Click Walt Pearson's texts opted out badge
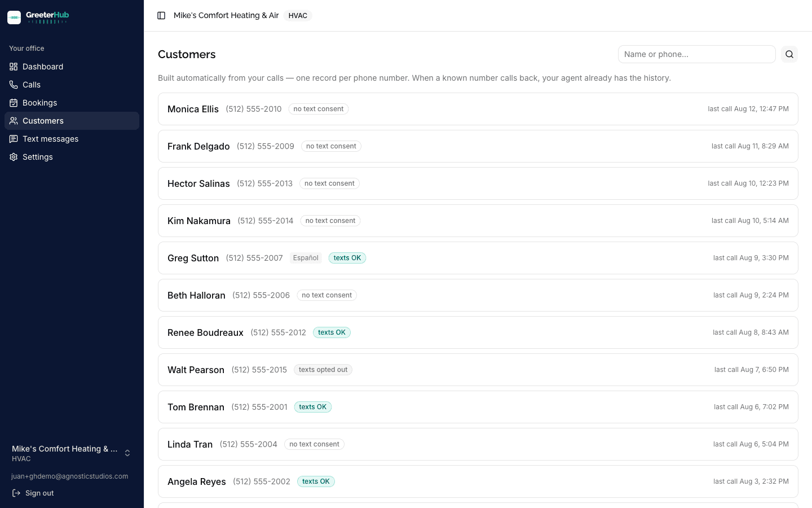 [x=323, y=370]
